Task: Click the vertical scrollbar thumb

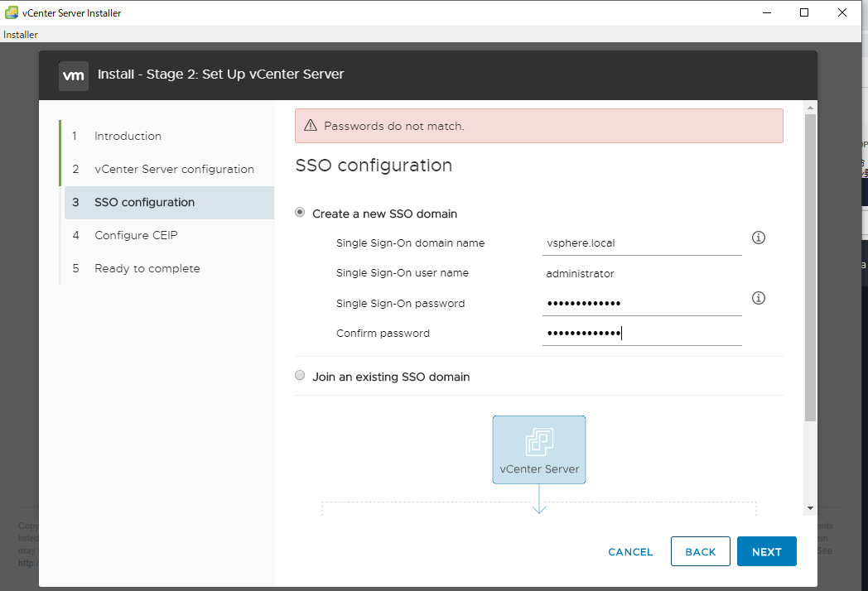Action: (x=810, y=268)
